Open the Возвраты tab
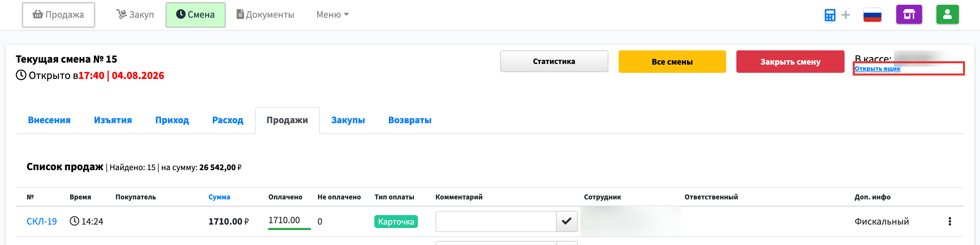 [410, 120]
